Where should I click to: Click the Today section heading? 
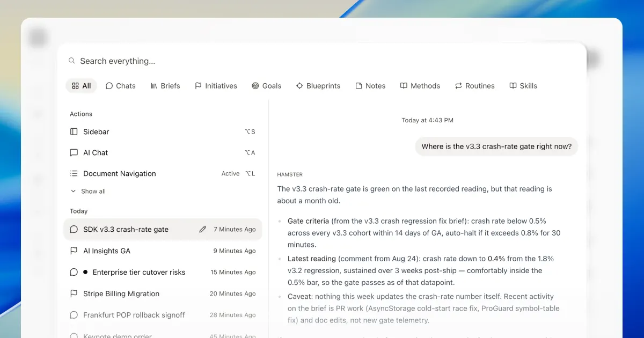point(78,211)
